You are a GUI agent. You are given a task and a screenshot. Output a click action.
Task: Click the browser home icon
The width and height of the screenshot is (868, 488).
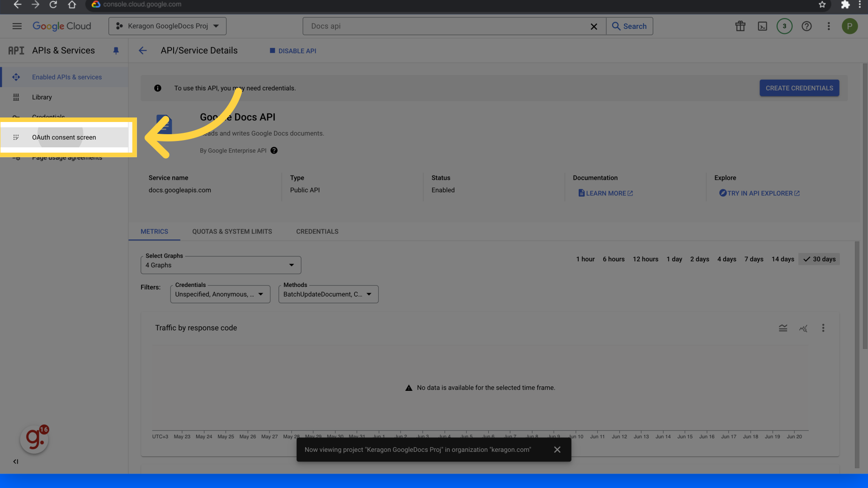72,5
